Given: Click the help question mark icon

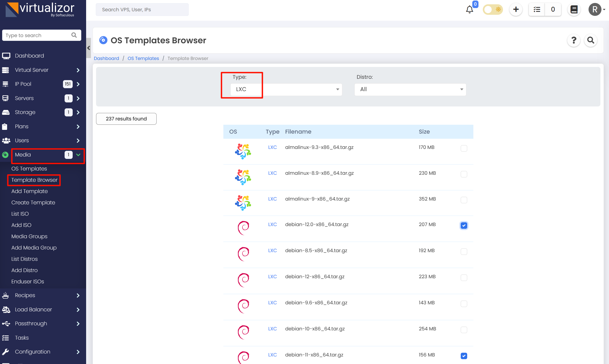Looking at the screenshot, I should pyautogui.click(x=573, y=40).
